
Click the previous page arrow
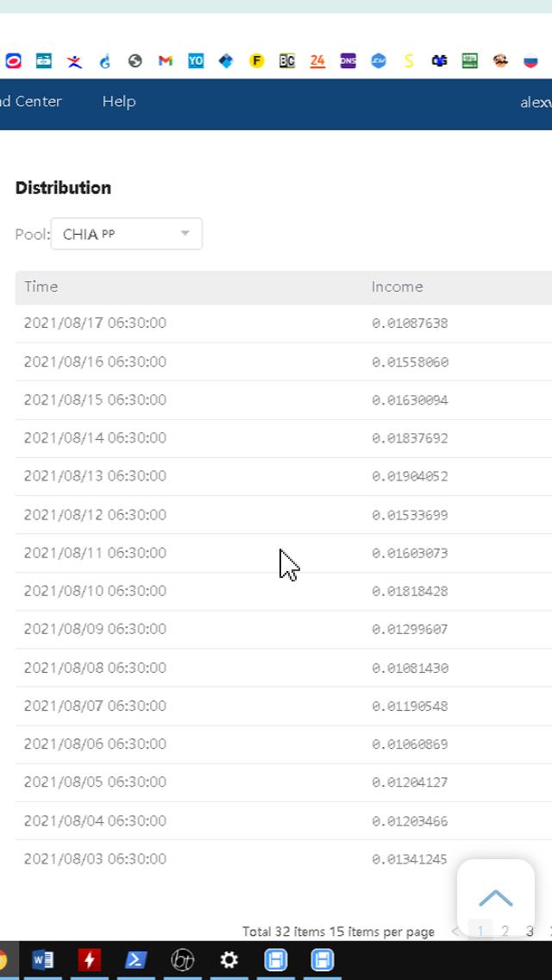(x=455, y=931)
